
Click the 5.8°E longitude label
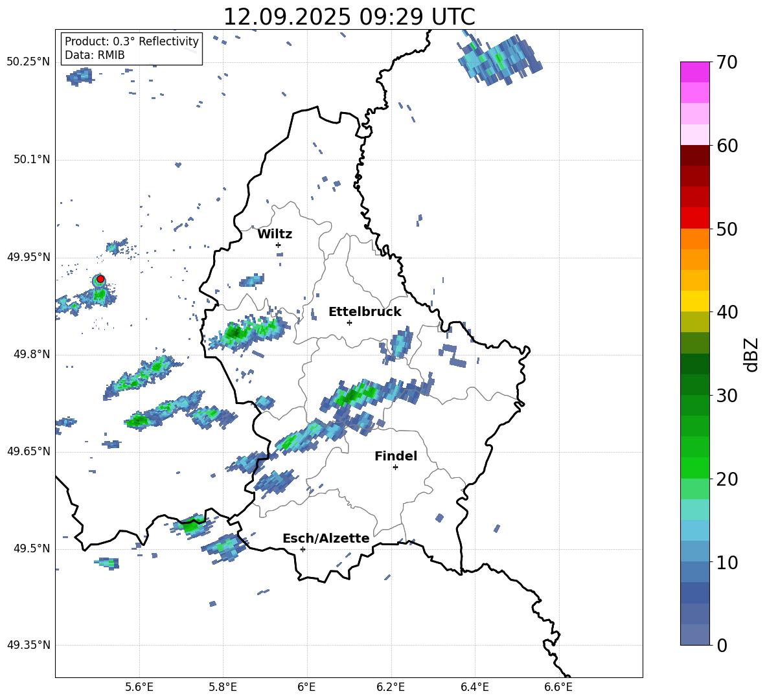coord(223,687)
